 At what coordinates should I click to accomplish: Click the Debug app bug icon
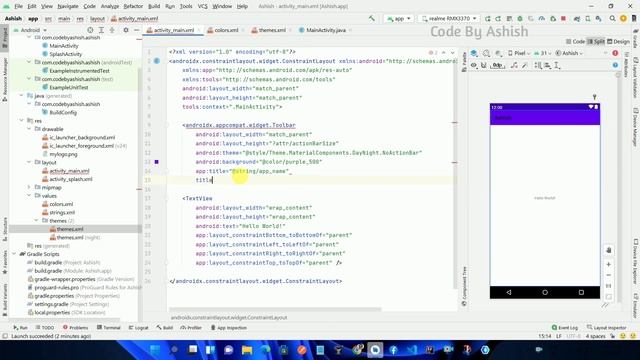point(520,18)
